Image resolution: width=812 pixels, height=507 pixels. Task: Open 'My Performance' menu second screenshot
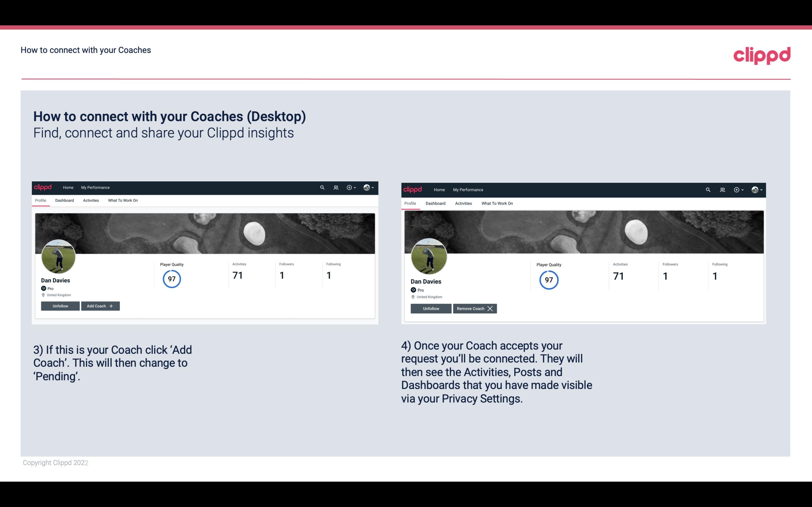coord(468,189)
